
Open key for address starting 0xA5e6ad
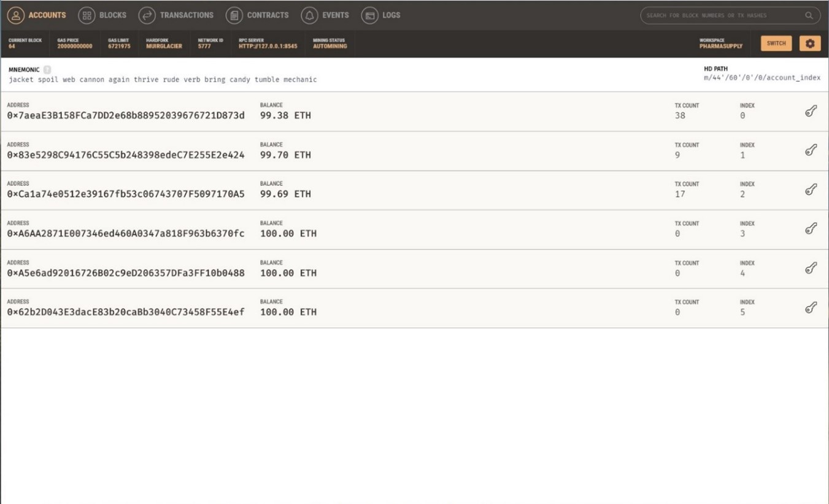(x=811, y=268)
